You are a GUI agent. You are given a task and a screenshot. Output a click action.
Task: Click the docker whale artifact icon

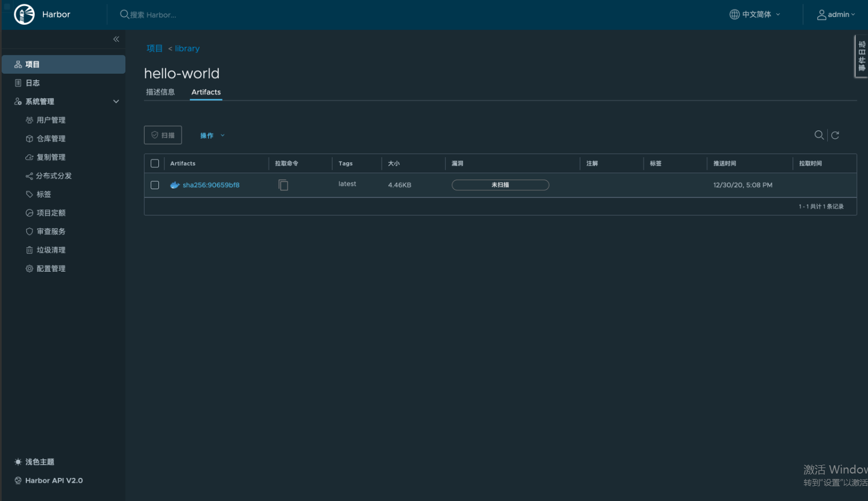(x=175, y=185)
